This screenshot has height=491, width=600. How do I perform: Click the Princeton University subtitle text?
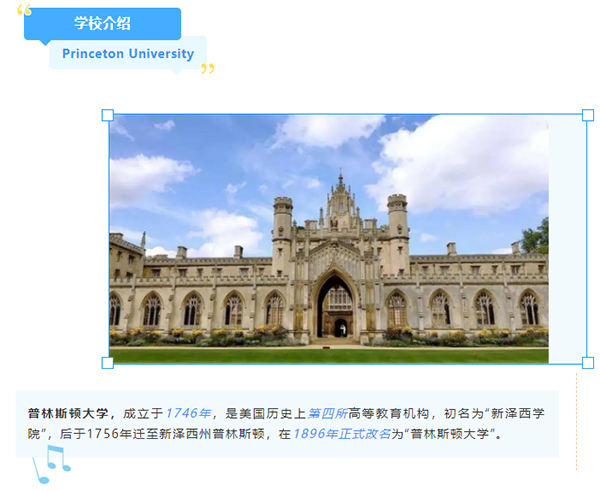[128, 54]
